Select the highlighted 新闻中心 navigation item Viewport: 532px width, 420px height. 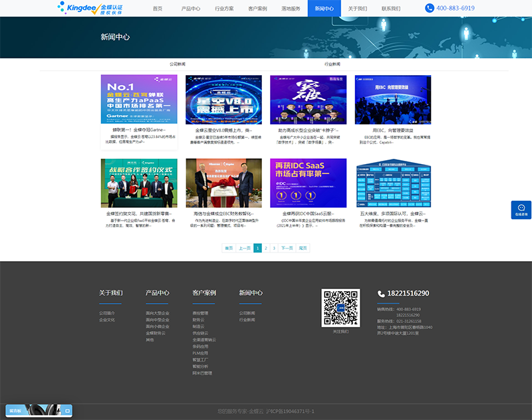tap(324, 9)
